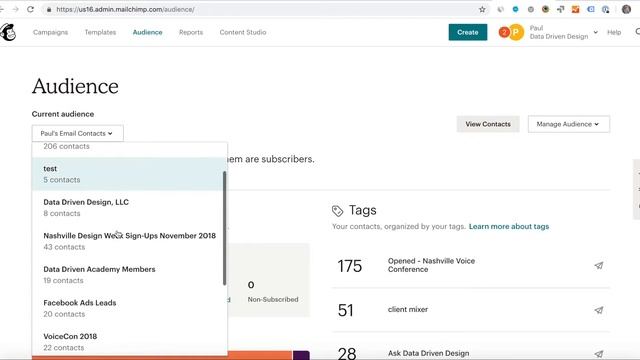Open Content Studio
This screenshot has height=360, width=640.
[x=243, y=32]
